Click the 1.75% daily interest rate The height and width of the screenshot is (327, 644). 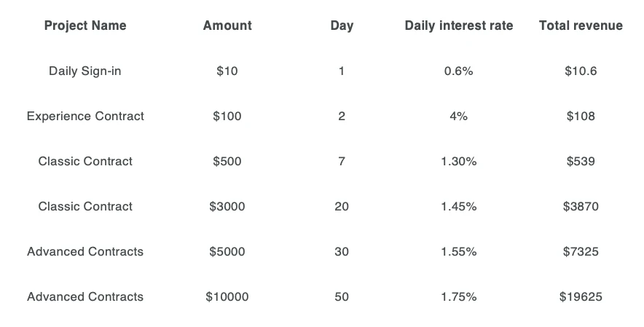459,296
